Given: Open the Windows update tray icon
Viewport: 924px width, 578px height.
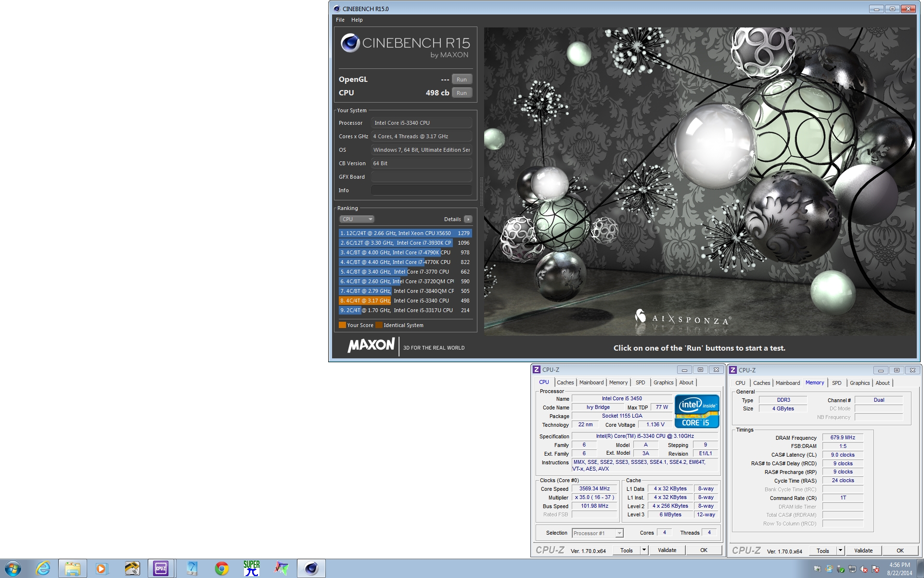Looking at the screenshot, I should 829,569.
